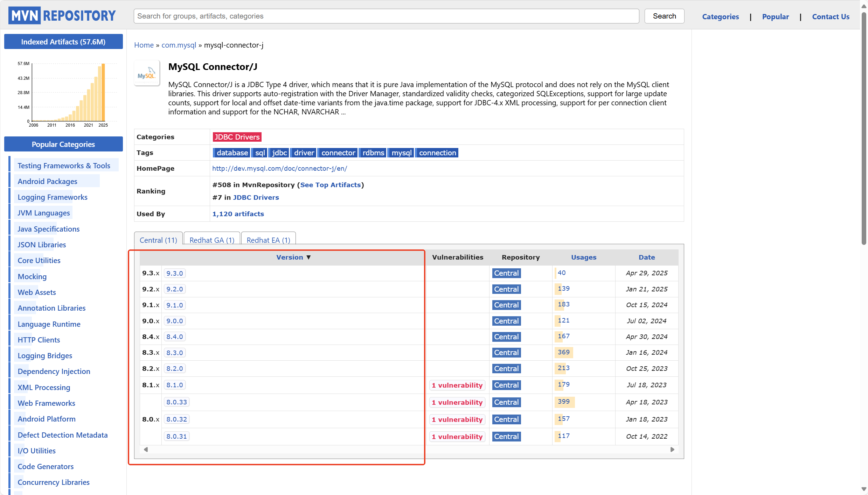868x495 pixels.
Task: Open version 8.0.33 link
Action: (x=176, y=402)
